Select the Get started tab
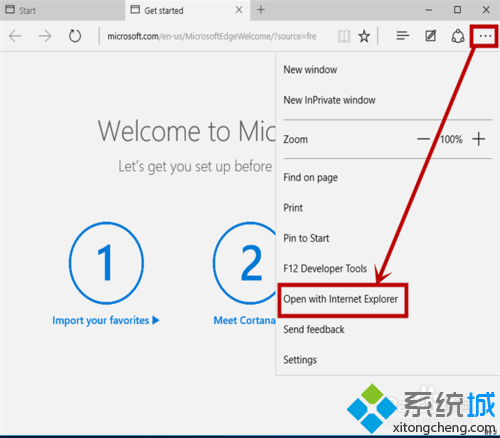Screen dimensions: 500x438 188,10
